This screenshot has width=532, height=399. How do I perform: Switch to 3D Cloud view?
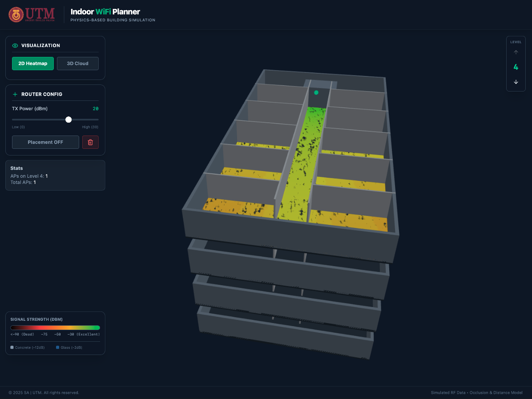click(78, 64)
